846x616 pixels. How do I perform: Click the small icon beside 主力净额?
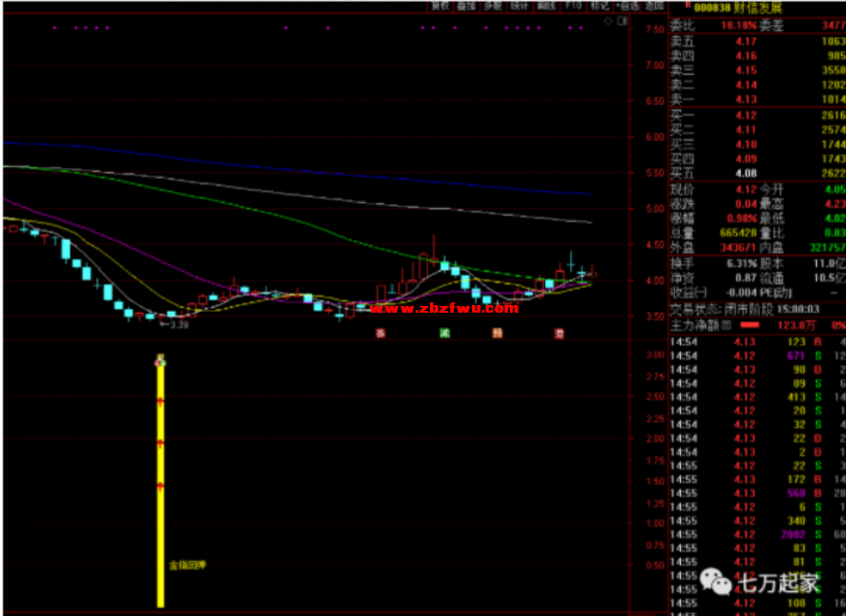pos(726,325)
